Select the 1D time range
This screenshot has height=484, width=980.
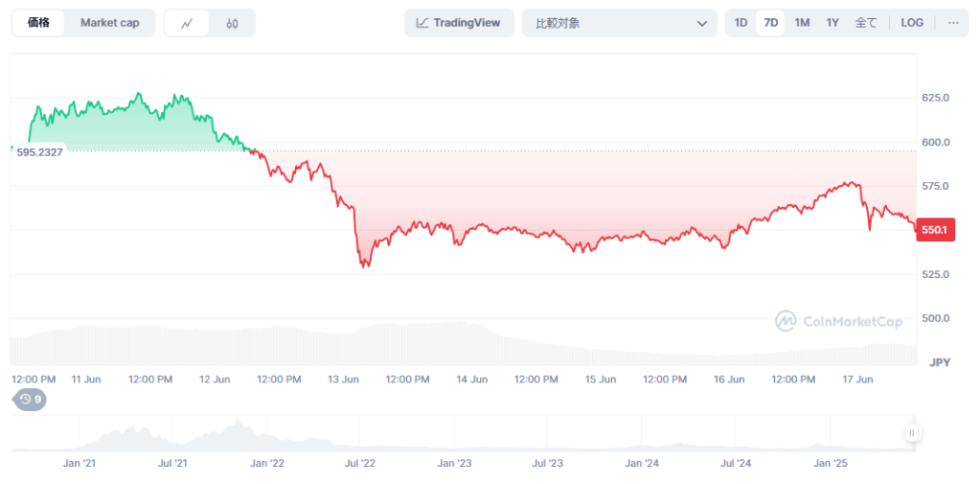pyautogui.click(x=741, y=23)
